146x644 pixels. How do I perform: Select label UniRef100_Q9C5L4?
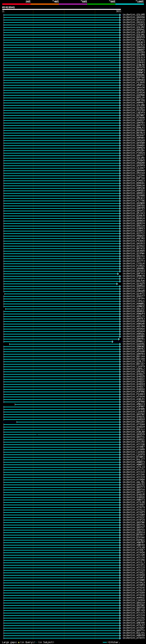point(133,45)
